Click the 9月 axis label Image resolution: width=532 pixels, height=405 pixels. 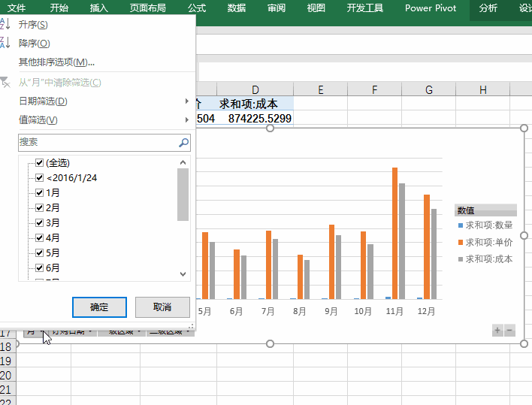coord(331,311)
